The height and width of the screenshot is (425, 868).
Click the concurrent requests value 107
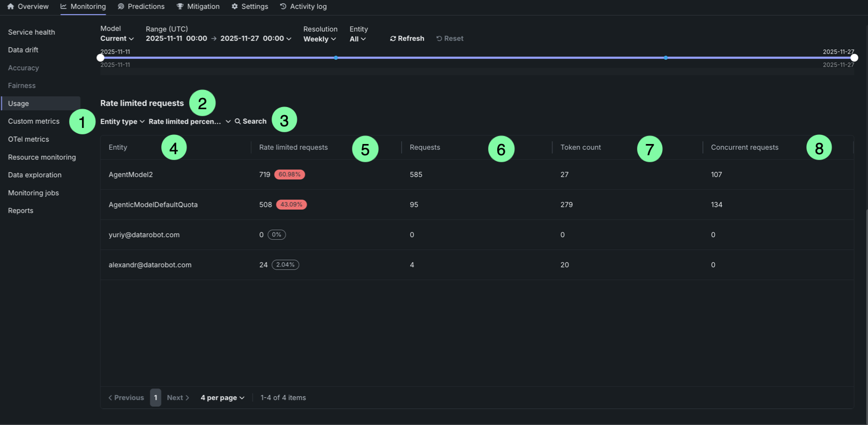(716, 174)
